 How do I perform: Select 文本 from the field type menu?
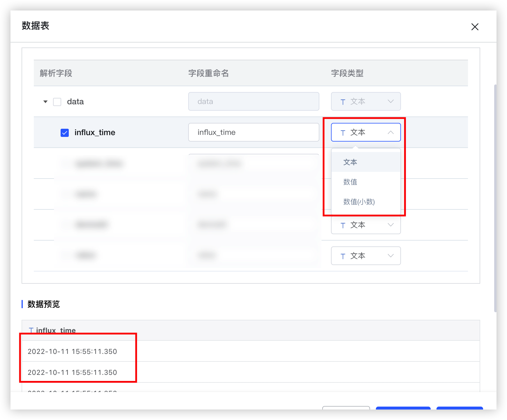coord(350,162)
